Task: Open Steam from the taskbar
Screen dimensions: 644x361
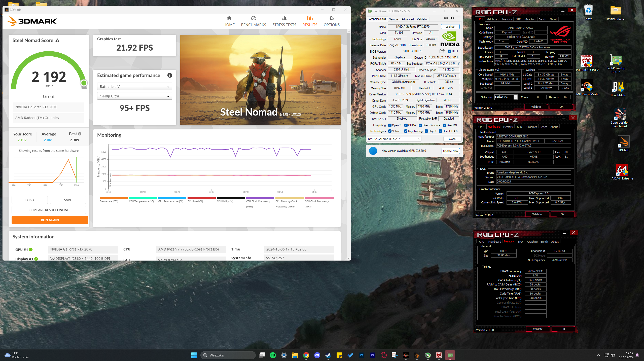Action: click(x=328, y=355)
